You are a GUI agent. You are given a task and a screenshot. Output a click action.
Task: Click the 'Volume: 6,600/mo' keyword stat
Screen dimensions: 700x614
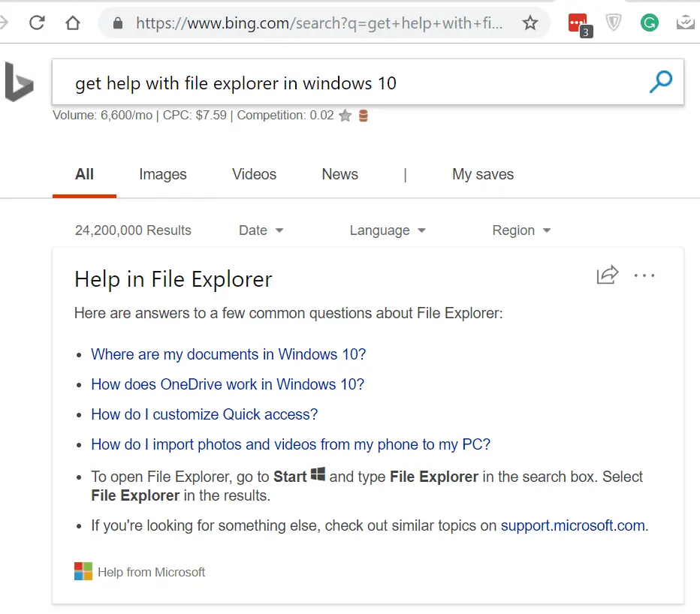point(103,115)
